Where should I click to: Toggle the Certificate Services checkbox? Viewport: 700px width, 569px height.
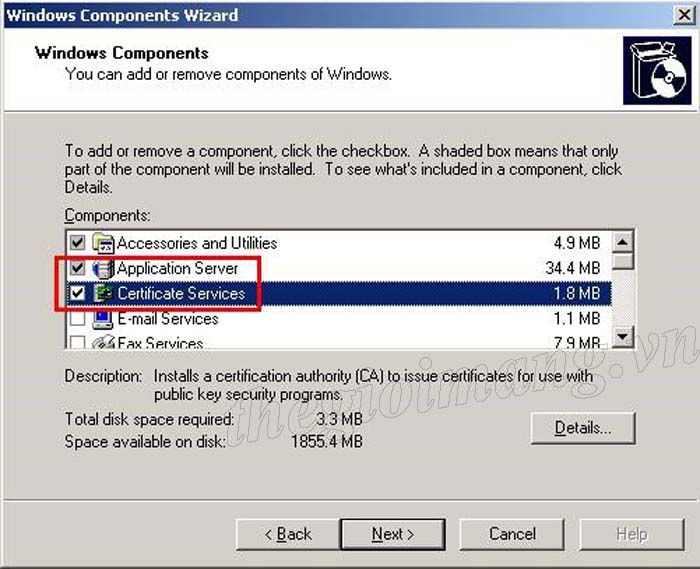[78, 293]
